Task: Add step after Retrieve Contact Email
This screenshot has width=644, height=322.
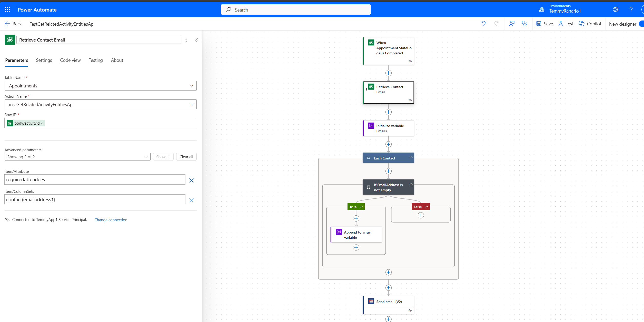Action: pyautogui.click(x=389, y=112)
